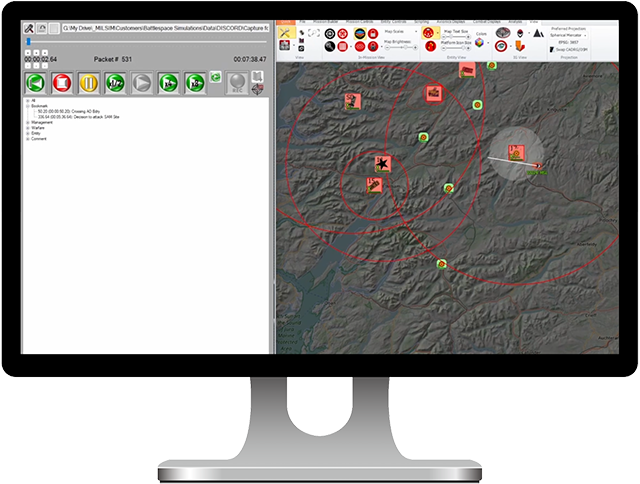Select the red entity marker labeled 15 on map
Screen dimensions: 640x484
point(374,185)
